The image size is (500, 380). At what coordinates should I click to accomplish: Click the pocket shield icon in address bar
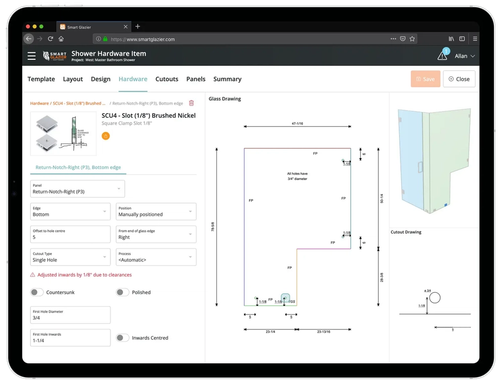click(403, 39)
